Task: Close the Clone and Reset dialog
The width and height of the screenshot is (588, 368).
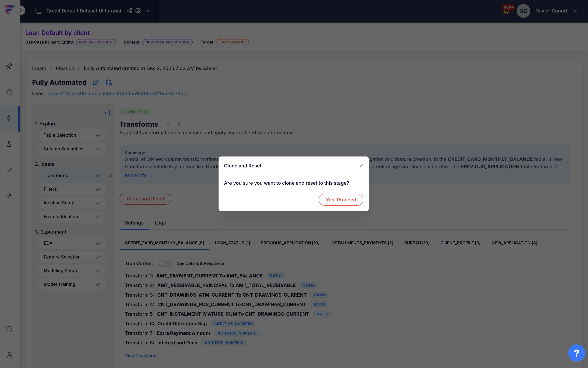Action: 361,166
